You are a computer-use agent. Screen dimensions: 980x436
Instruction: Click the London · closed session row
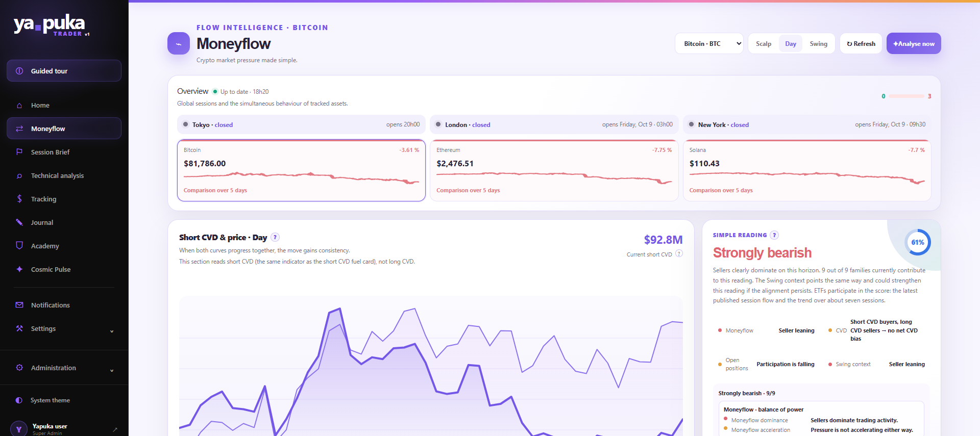[554, 124]
